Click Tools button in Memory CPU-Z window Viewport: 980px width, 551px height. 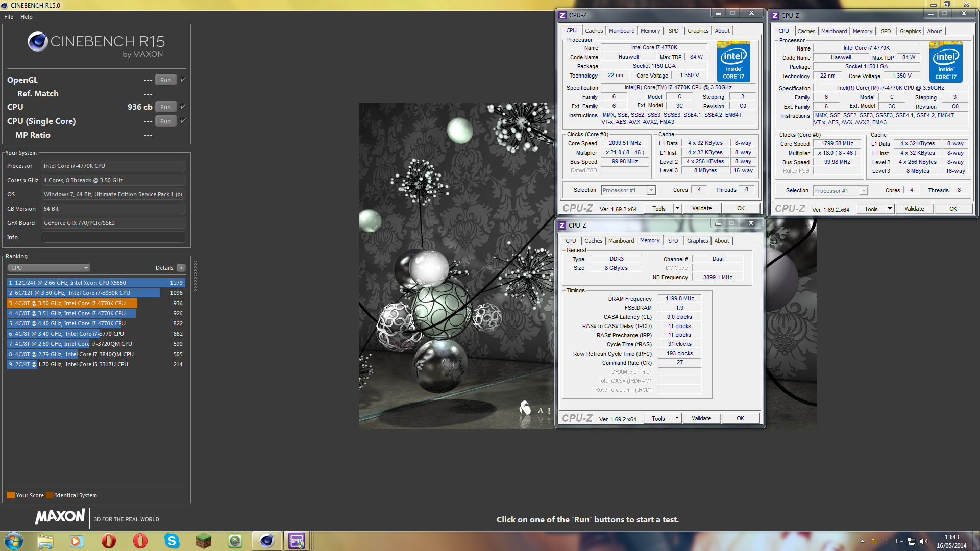click(658, 418)
